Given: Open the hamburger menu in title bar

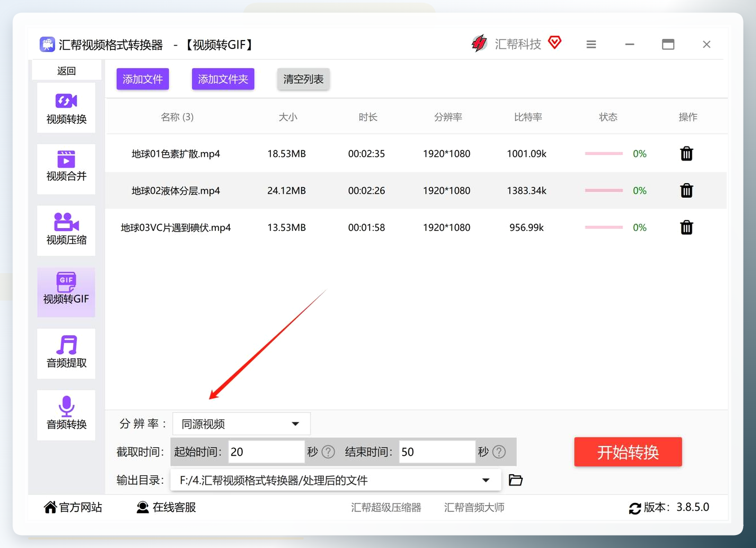Looking at the screenshot, I should [x=591, y=44].
